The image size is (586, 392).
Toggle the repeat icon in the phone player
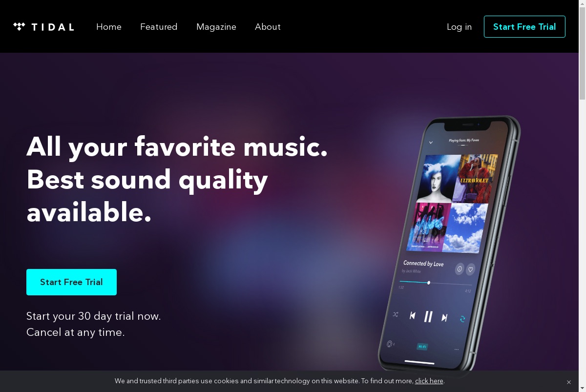tap(462, 319)
